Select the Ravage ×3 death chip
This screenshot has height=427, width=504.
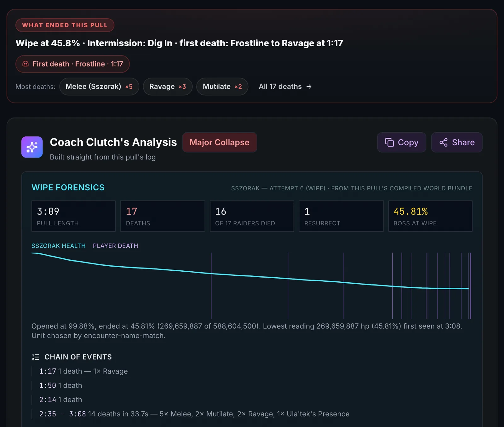168,87
